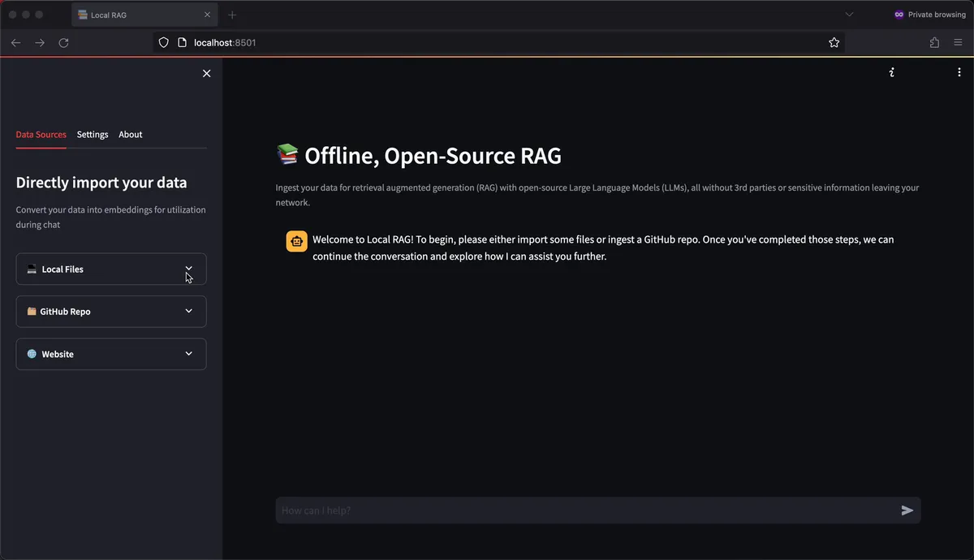The height and width of the screenshot is (560, 974).
Task: Bookmark this page with the star icon
Action: (x=834, y=42)
